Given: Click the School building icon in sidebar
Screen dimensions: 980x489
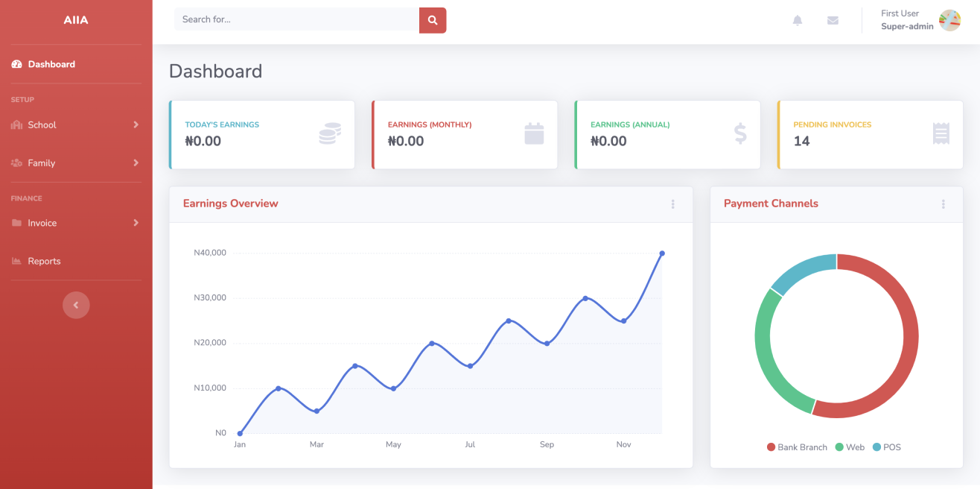Looking at the screenshot, I should click(x=16, y=124).
